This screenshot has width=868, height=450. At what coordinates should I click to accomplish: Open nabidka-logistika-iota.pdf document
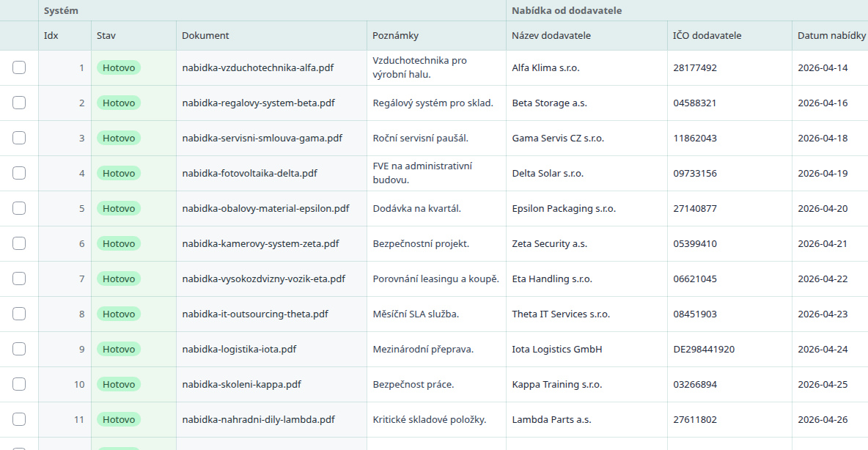(x=239, y=350)
